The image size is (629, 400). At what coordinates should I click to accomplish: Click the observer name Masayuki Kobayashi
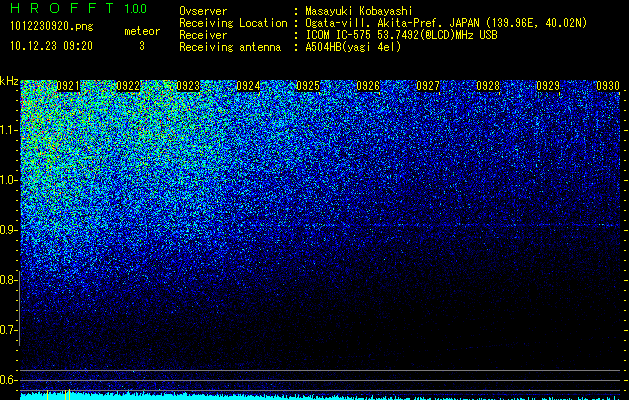(359, 11)
